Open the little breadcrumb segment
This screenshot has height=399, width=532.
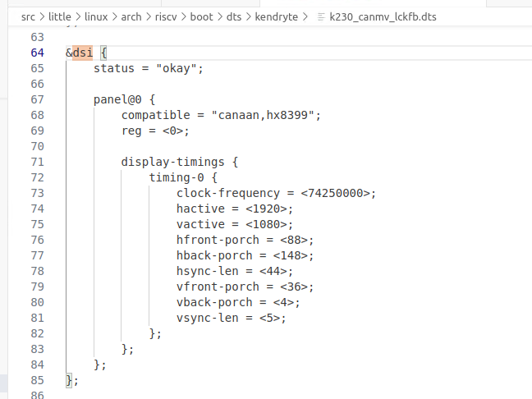[60, 16]
